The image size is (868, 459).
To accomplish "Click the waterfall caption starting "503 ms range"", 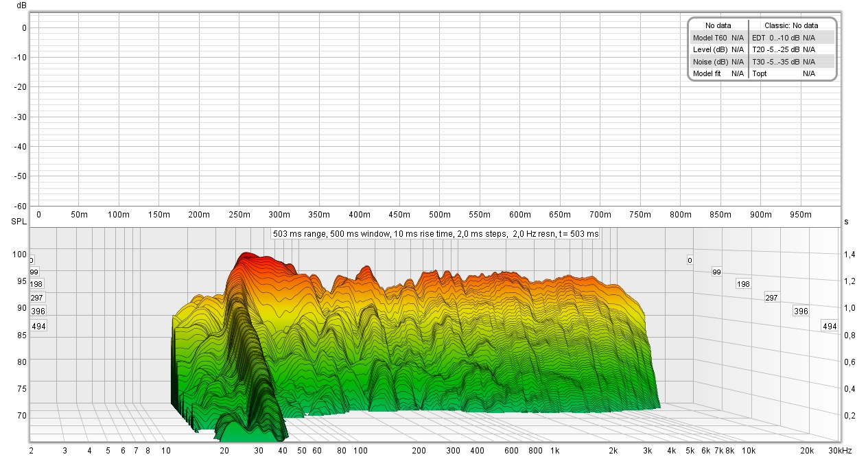I will 436,234.
